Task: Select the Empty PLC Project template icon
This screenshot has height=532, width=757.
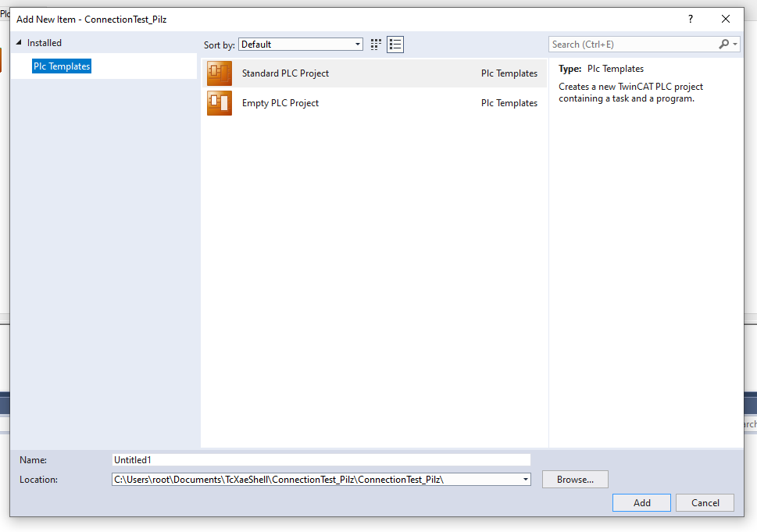Action: point(220,103)
